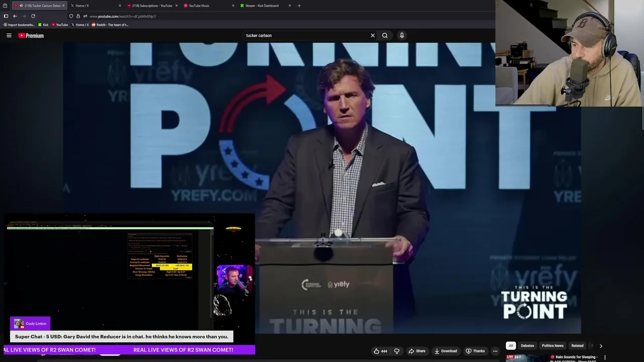Viewport: 644px width, 362px height.
Task: Go to YouTube Premium home logo
Action: [31, 36]
